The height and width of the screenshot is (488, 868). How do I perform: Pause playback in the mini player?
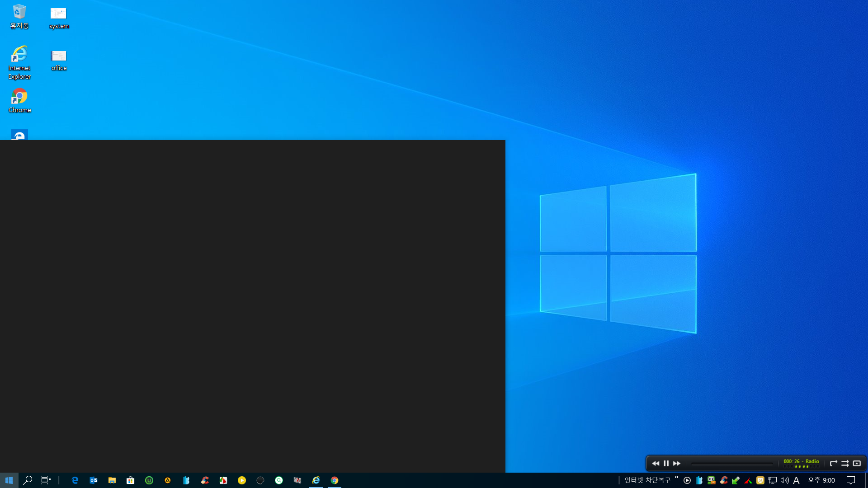coord(666,464)
